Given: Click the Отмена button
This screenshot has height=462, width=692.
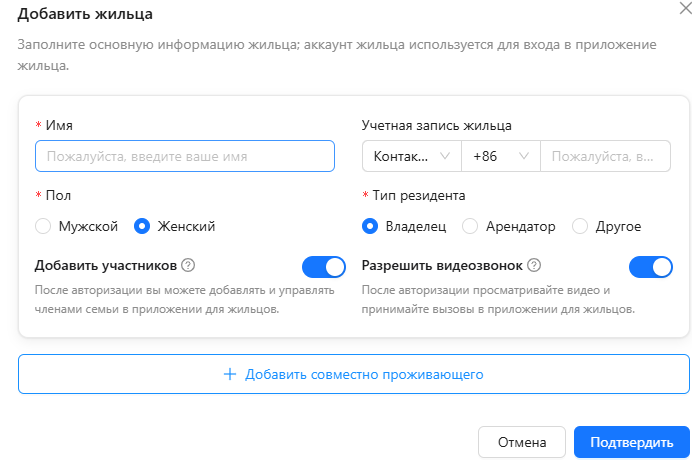Looking at the screenshot, I should point(522,442).
